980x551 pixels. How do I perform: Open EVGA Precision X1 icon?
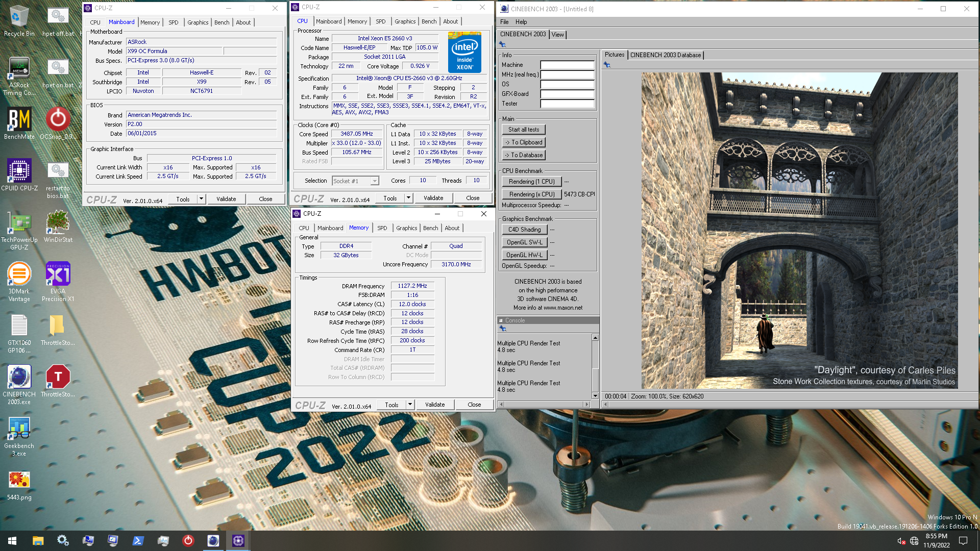(58, 282)
